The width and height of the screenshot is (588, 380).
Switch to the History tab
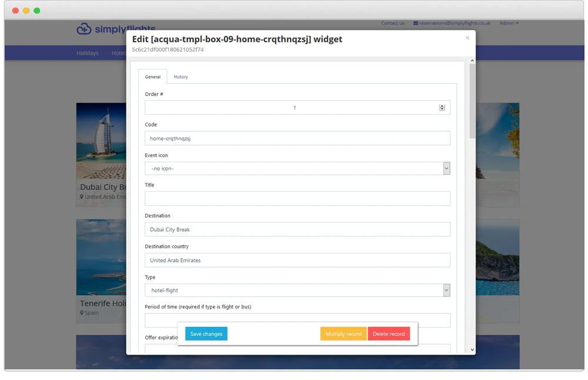point(181,77)
